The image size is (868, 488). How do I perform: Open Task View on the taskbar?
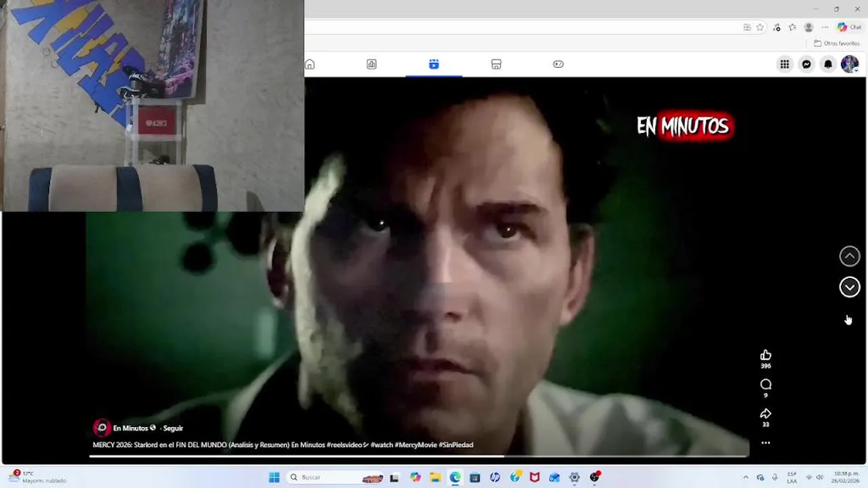[x=394, y=477]
